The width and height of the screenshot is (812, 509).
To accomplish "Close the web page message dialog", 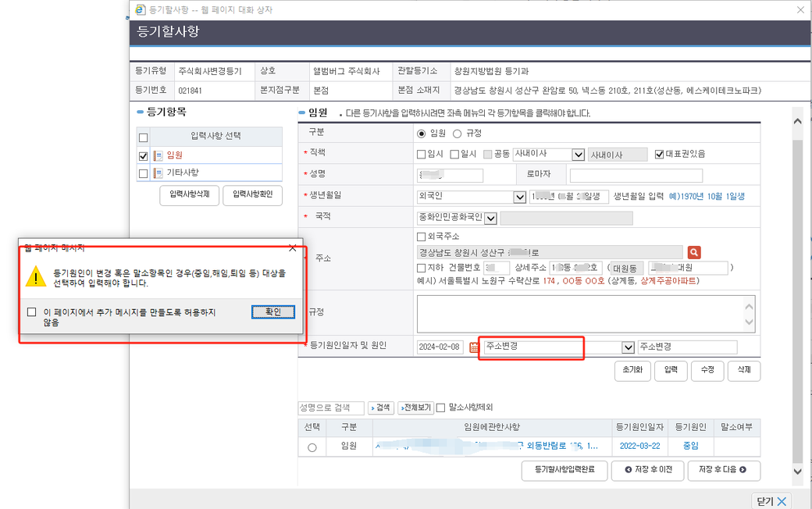I will click(x=293, y=247).
